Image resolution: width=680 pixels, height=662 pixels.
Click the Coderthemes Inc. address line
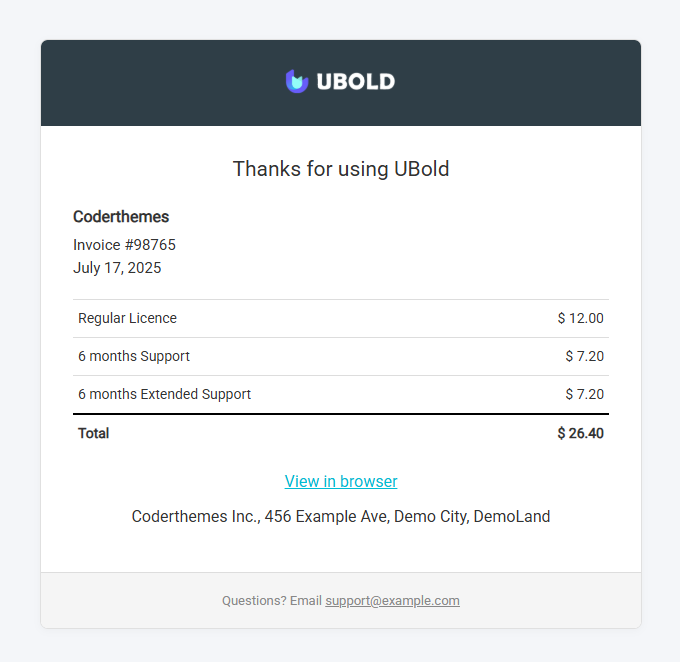tap(341, 517)
